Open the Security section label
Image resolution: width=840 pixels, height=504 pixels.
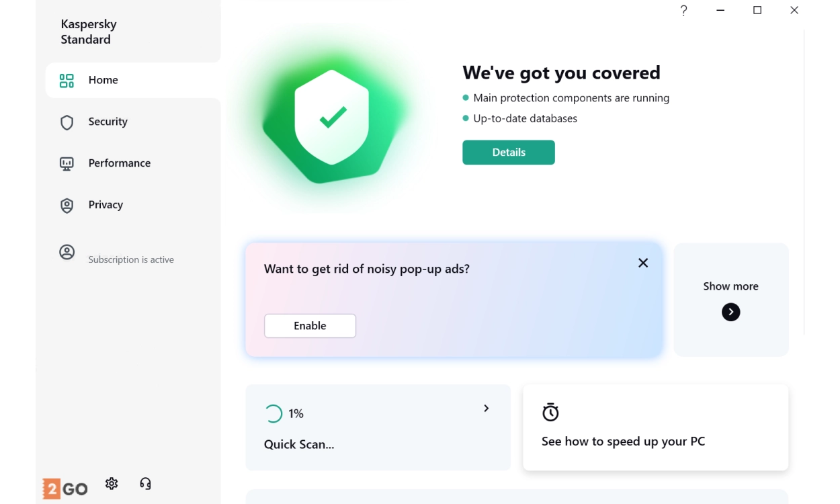tap(108, 122)
